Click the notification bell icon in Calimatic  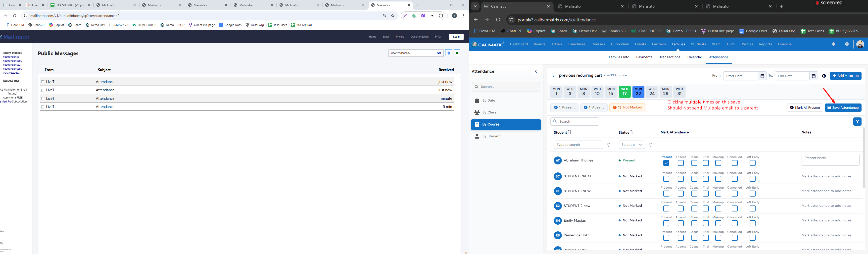point(834,44)
